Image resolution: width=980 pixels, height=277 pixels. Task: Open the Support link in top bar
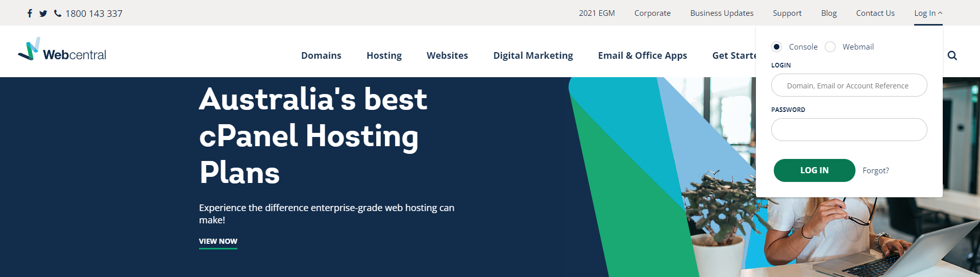pyautogui.click(x=787, y=13)
